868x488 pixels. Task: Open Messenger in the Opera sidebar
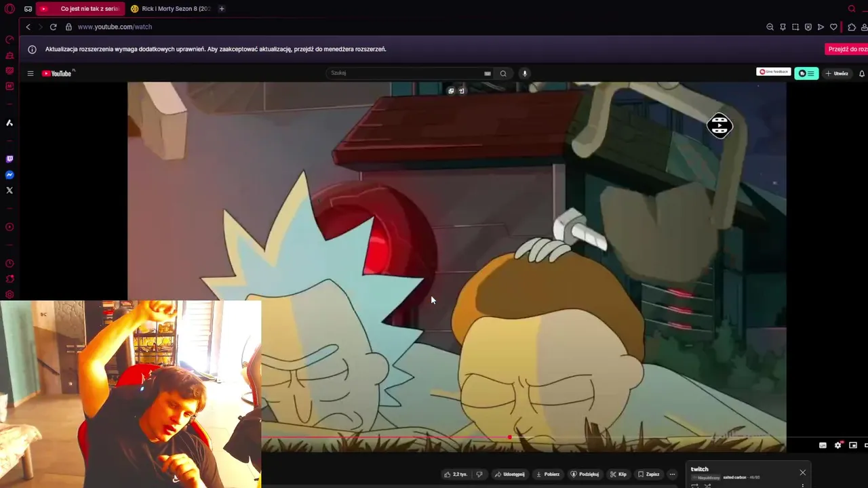point(9,175)
